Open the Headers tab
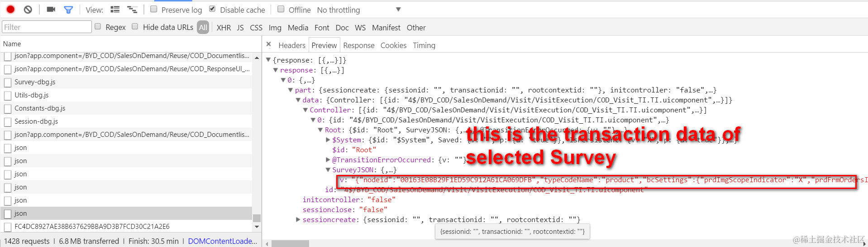The width and height of the screenshot is (868, 247). tap(292, 45)
